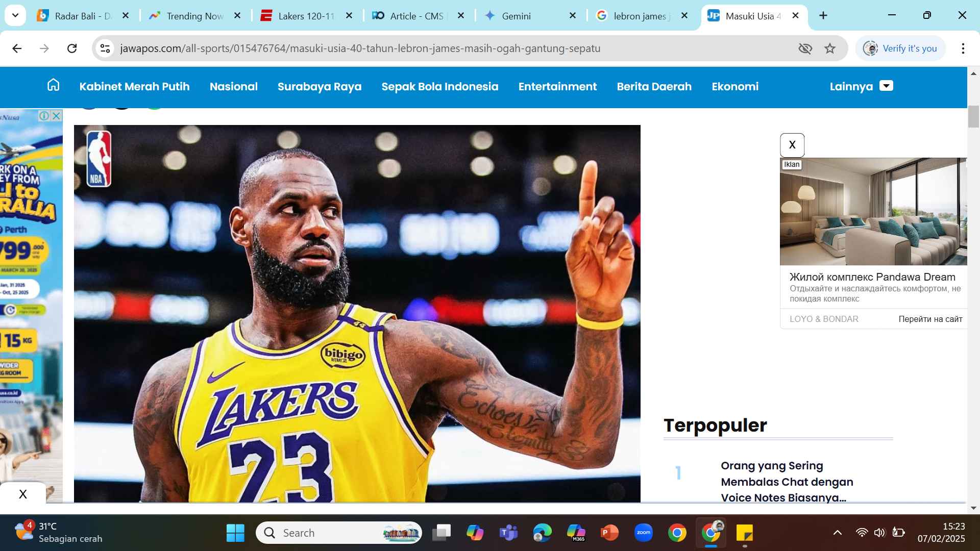Viewport: 980px width, 551px height.
Task: Toggle the third-party cookies eye icon
Action: [805, 48]
